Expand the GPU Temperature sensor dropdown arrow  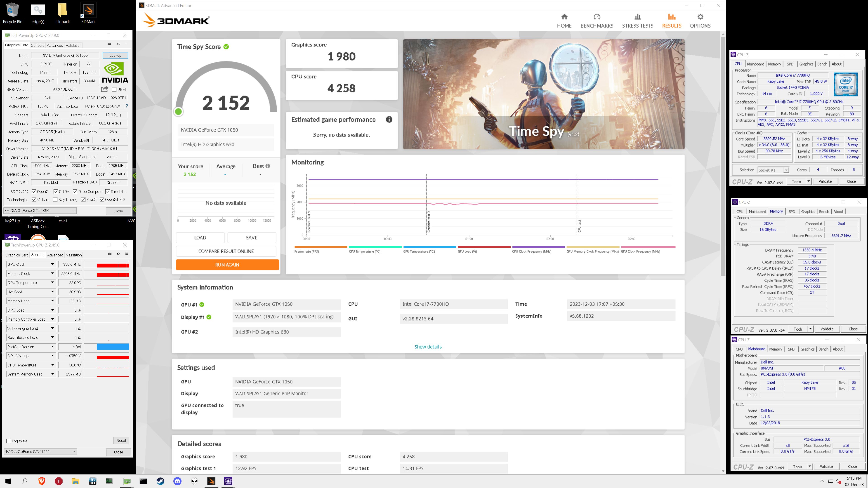tap(53, 283)
